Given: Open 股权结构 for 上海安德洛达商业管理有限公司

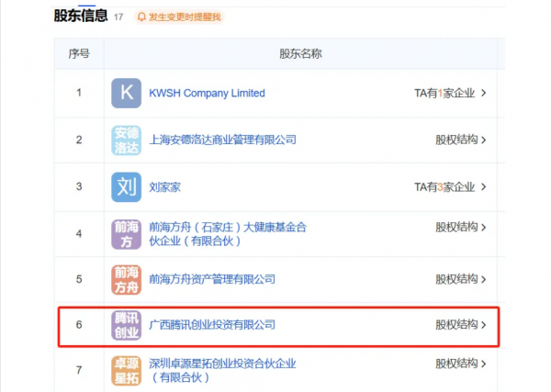Looking at the screenshot, I should [461, 140].
